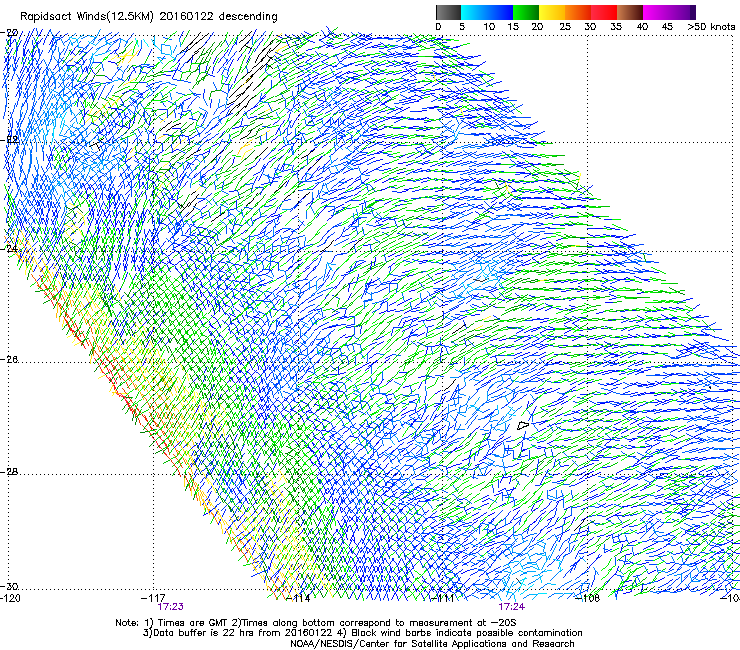Click the NOAA/NESDIS credit line

click(432, 644)
